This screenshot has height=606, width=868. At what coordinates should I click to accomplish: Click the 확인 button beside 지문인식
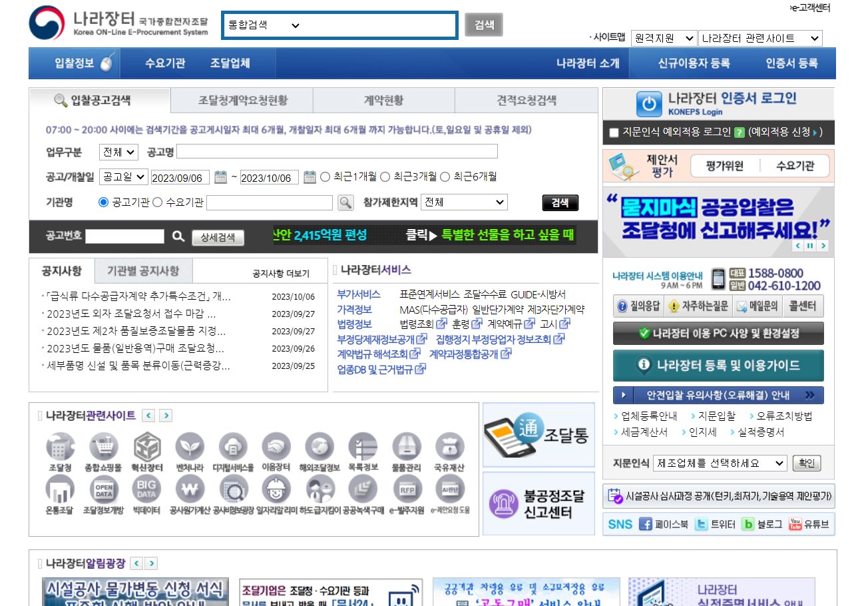pyautogui.click(x=807, y=463)
